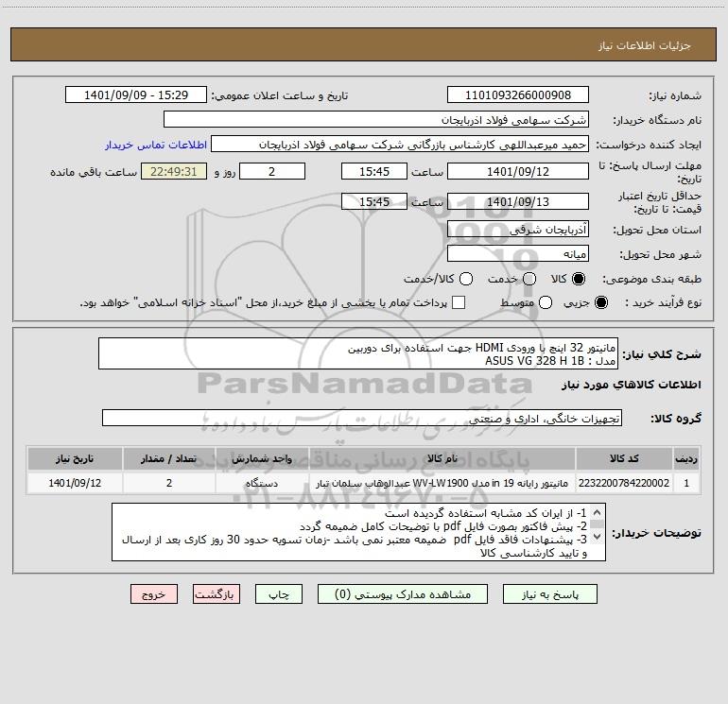Viewport: 728px width, 704px height.
Task: Click the row number 1 cell
Action: pyautogui.click(x=686, y=483)
